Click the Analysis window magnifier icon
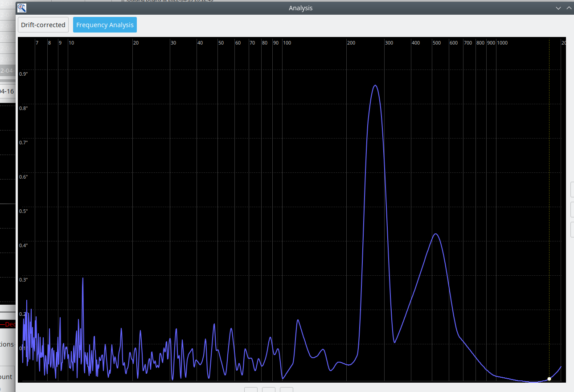 22,8
